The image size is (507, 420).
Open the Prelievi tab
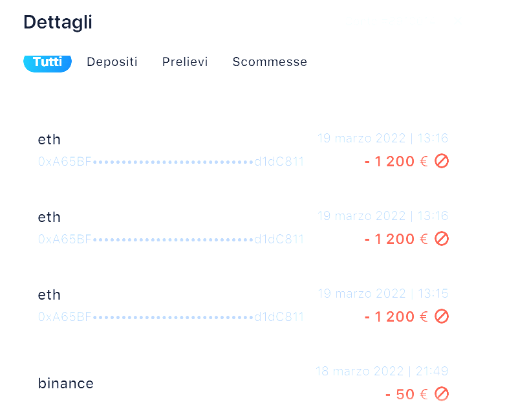[185, 62]
